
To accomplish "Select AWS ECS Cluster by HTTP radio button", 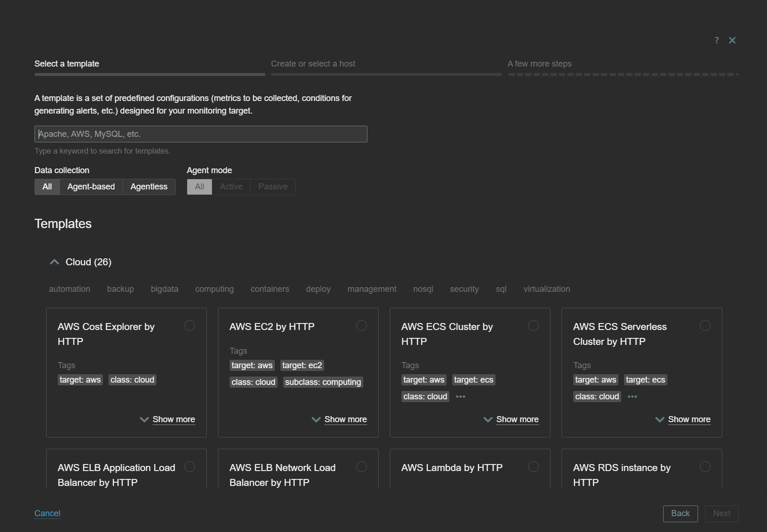I will 533,326.
